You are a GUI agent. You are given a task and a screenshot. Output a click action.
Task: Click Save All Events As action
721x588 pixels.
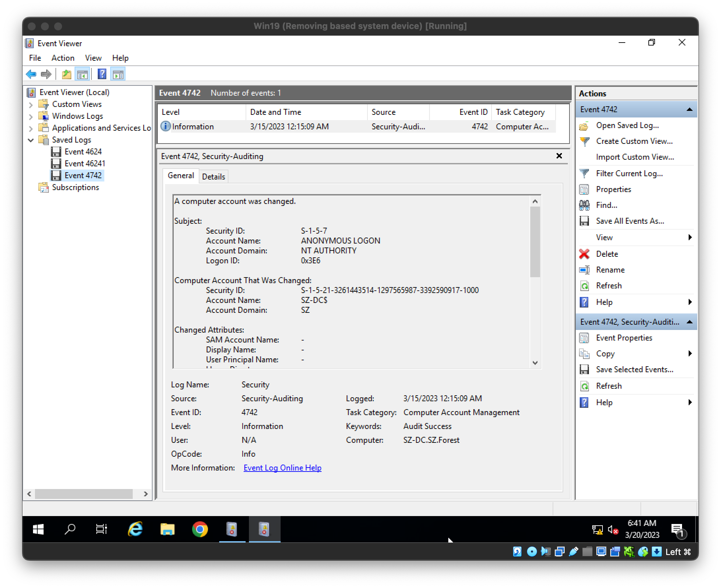coord(630,221)
